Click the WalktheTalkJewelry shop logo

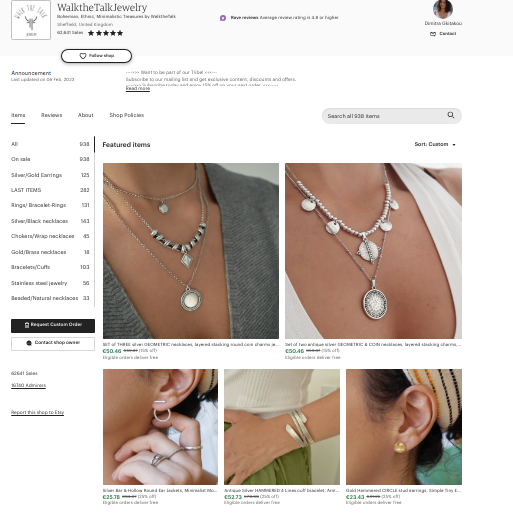coord(31,20)
